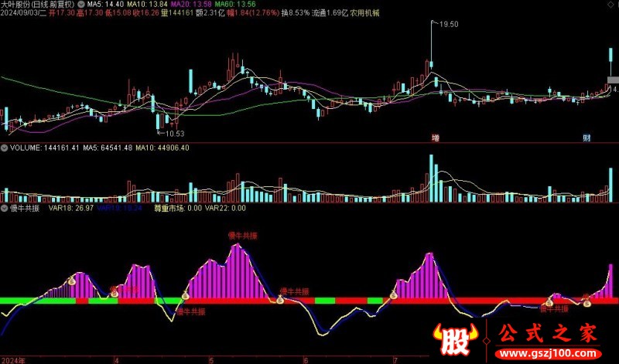Click the high price 高17.30 value

coord(90,13)
